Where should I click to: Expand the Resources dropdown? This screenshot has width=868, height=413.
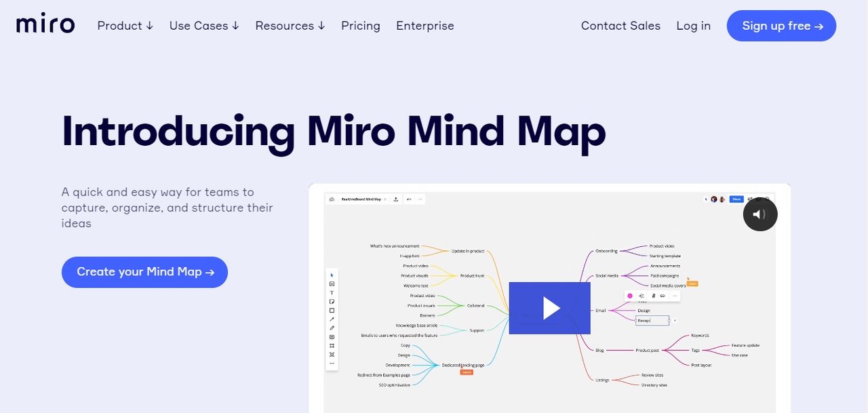point(290,26)
